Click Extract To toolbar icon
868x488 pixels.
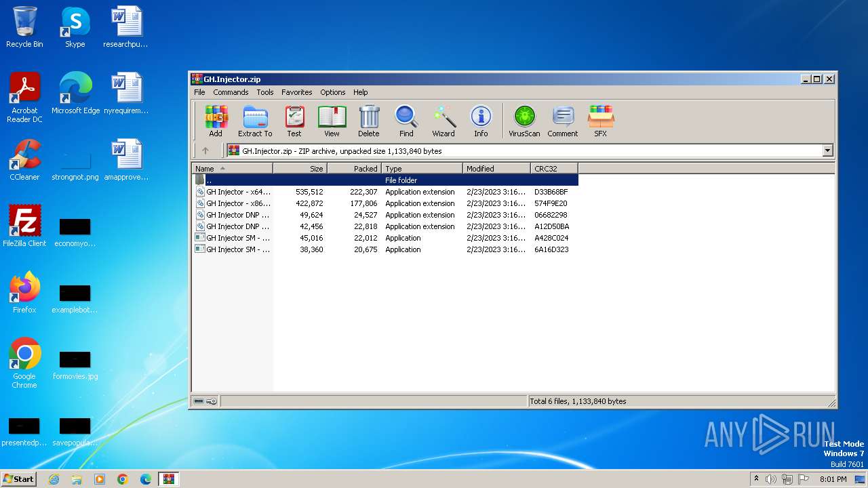point(255,121)
